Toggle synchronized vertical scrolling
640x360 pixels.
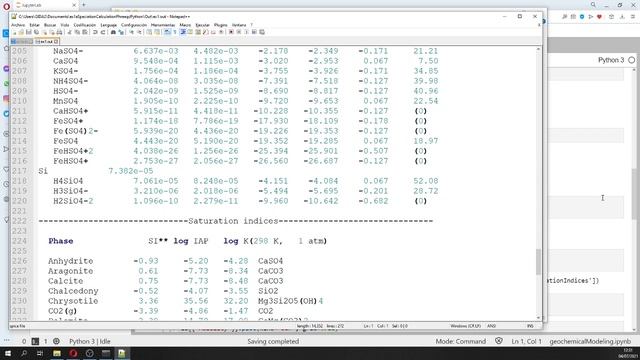click(149, 32)
